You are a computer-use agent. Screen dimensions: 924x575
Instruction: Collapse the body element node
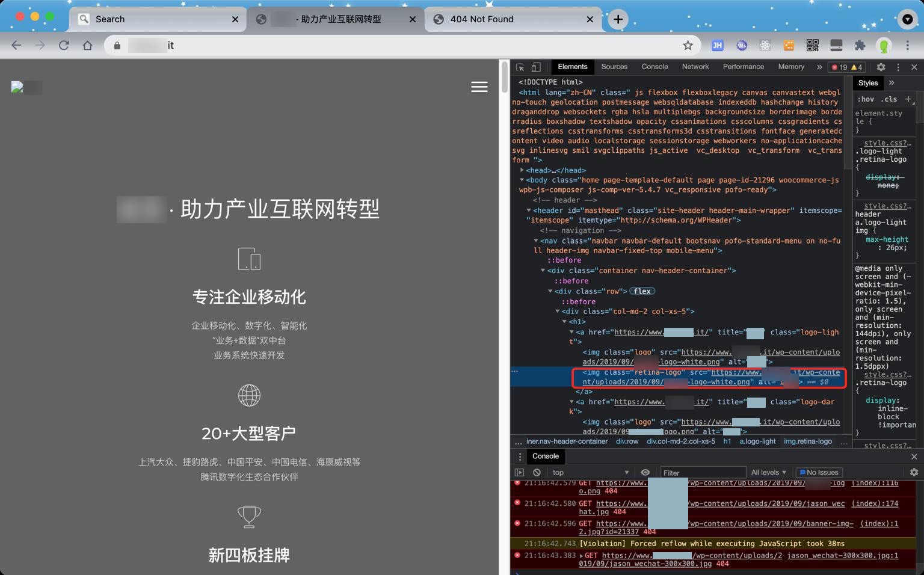[x=522, y=180]
